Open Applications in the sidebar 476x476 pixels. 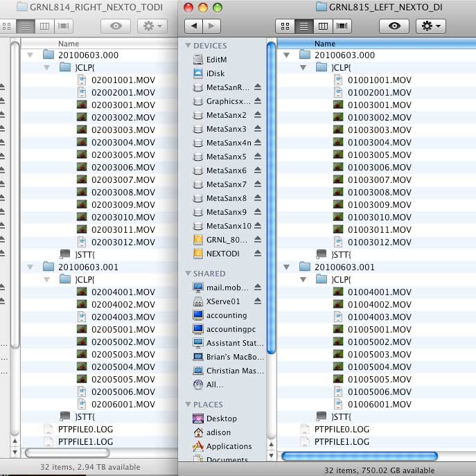228,446
